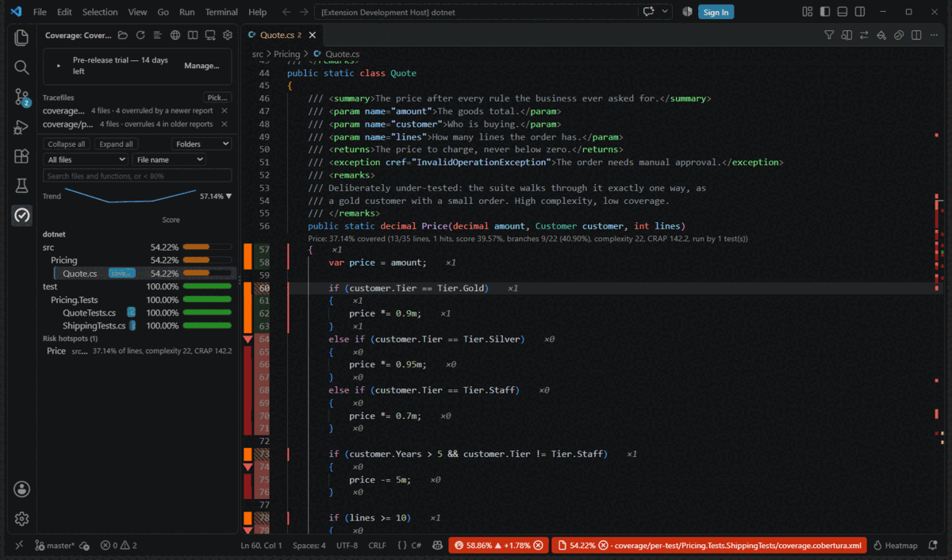Screen dimensions: 952x560
Task: Click the paint bucket icon in editor toolbar
Action: click(881, 35)
